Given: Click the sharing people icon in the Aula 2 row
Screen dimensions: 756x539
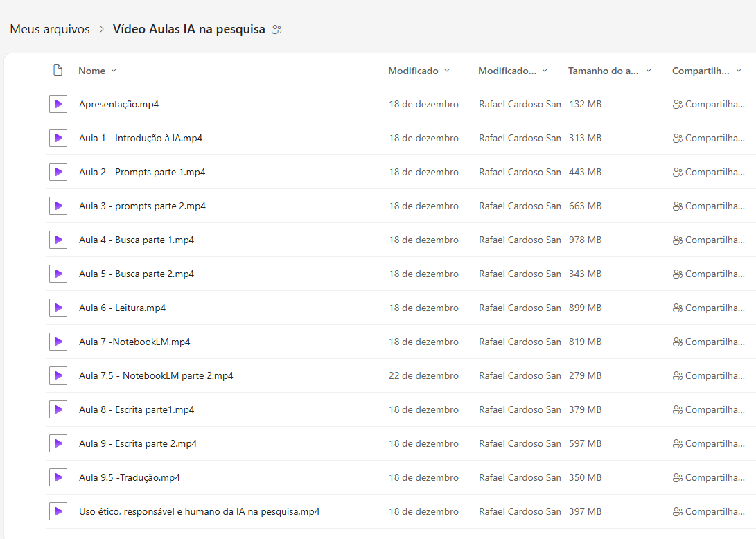Looking at the screenshot, I should 678,172.
